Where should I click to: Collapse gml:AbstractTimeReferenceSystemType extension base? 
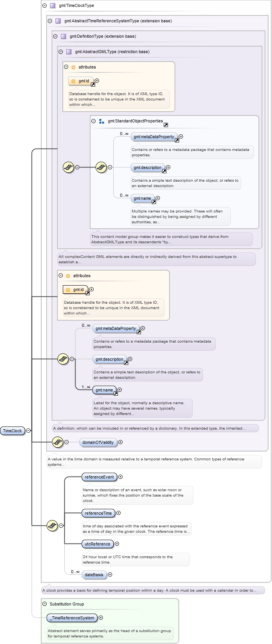click(50, 21)
